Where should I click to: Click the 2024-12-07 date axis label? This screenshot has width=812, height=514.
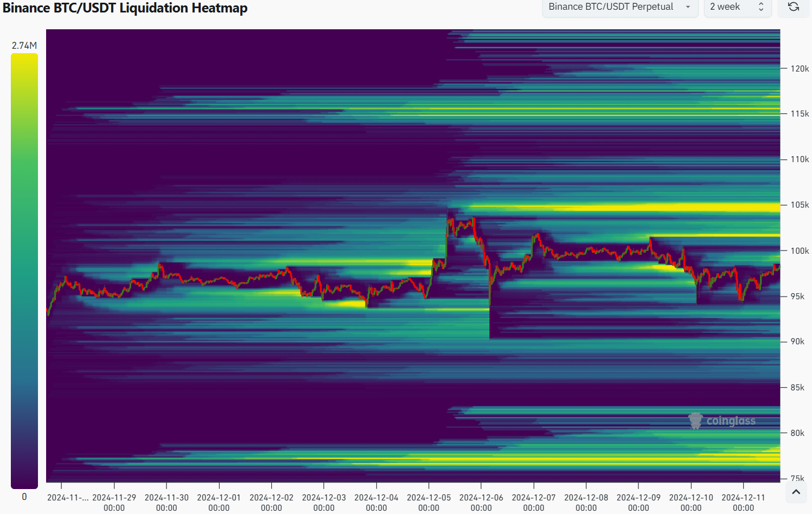tap(534, 503)
